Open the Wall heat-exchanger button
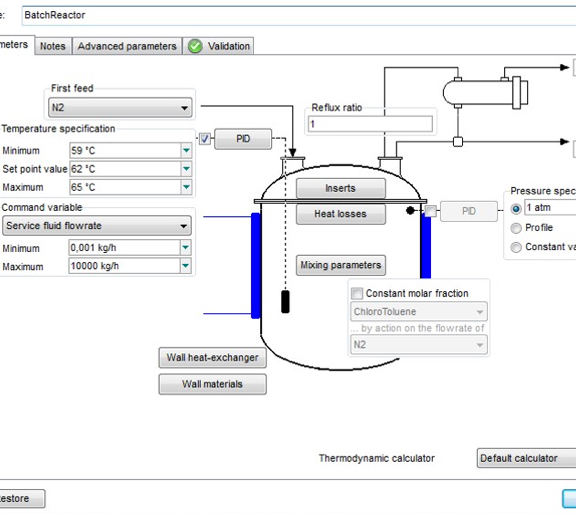The width and height of the screenshot is (576, 515). click(212, 358)
